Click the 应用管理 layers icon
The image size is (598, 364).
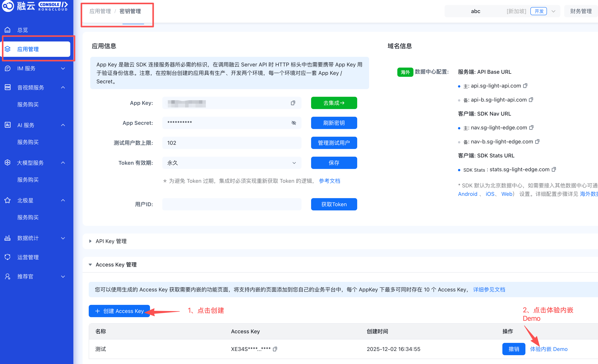click(7, 49)
